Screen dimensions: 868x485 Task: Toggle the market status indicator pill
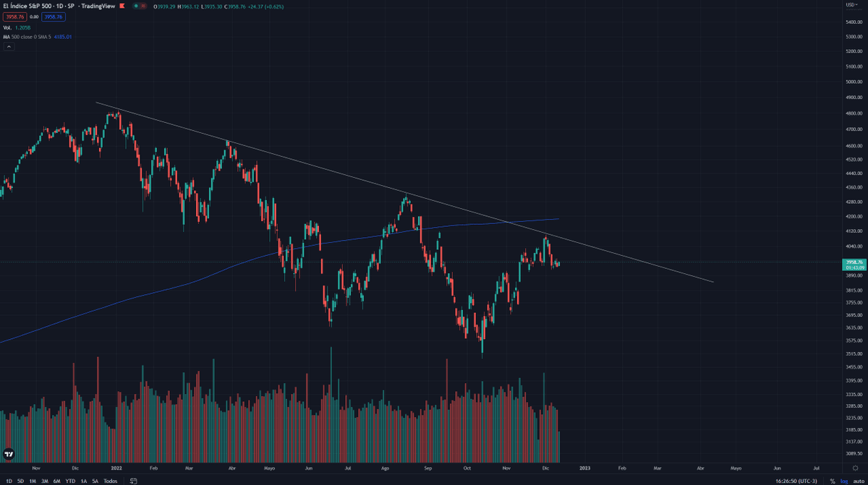(139, 6)
